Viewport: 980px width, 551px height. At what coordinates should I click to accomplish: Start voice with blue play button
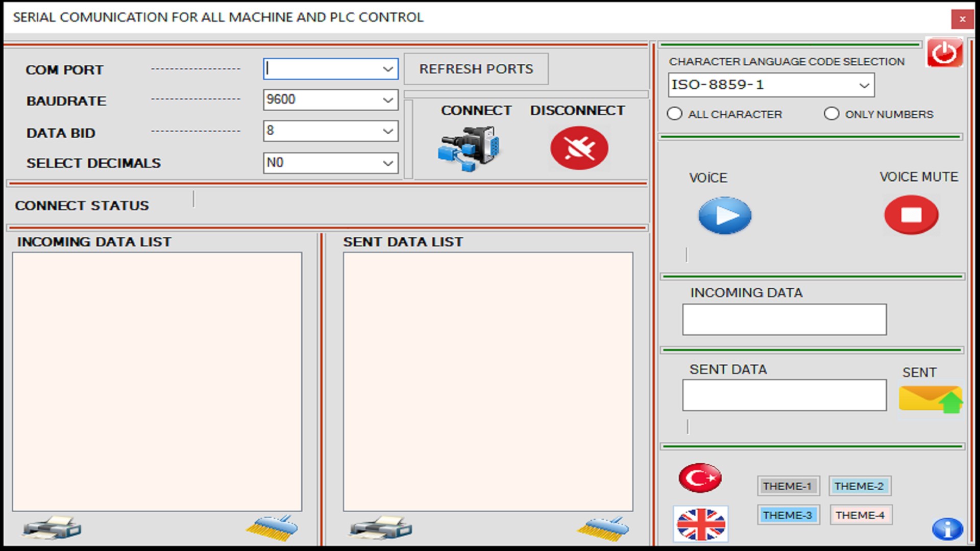click(x=724, y=215)
